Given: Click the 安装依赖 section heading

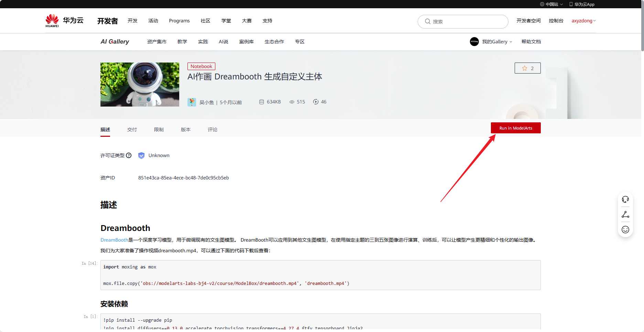Looking at the screenshot, I should (114, 304).
